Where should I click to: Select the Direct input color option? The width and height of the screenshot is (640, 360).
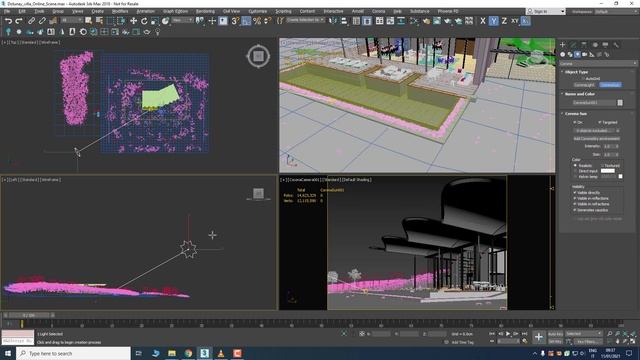click(576, 171)
